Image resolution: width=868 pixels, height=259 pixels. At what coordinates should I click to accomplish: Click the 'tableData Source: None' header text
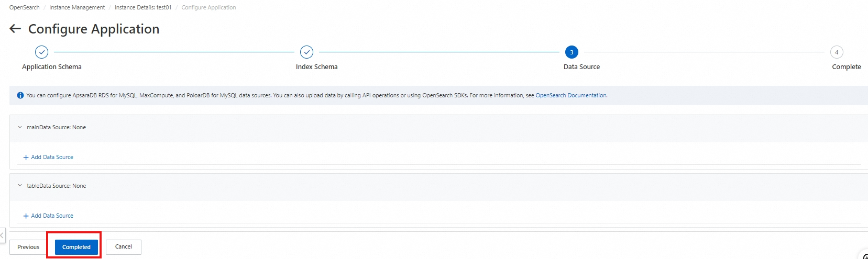coord(57,186)
